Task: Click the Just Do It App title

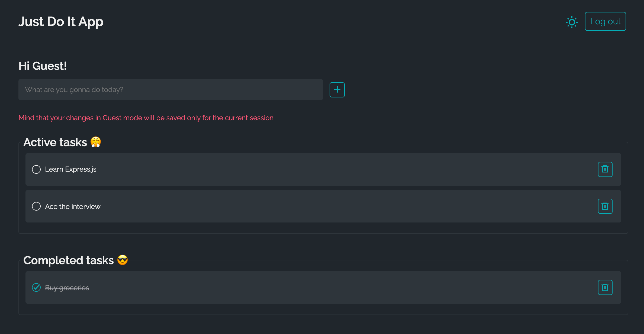Action: point(61,22)
